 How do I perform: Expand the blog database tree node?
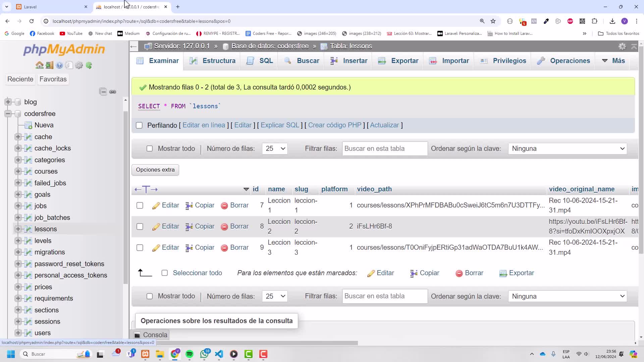click(x=8, y=102)
